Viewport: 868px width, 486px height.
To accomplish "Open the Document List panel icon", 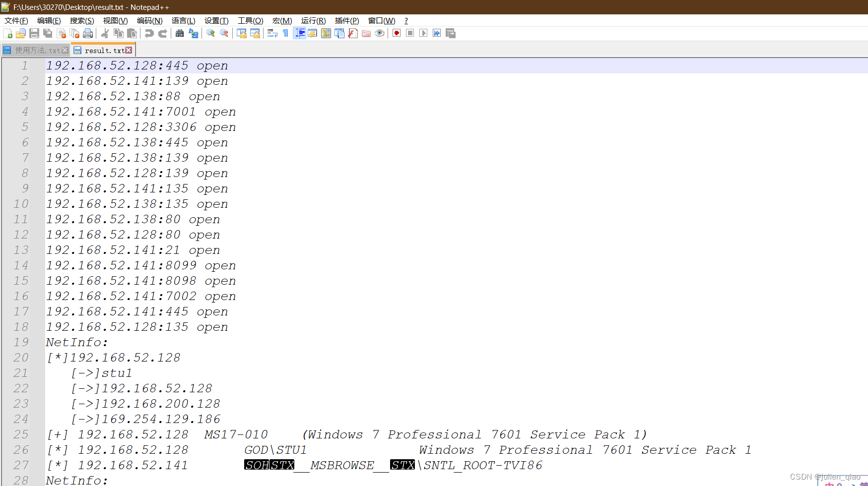I will pyautogui.click(x=339, y=33).
